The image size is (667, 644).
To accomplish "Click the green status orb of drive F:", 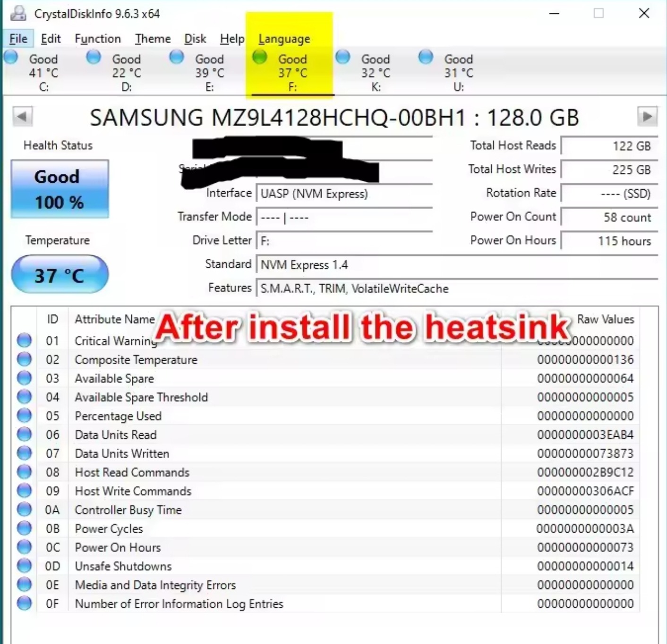I will click(x=259, y=57).
